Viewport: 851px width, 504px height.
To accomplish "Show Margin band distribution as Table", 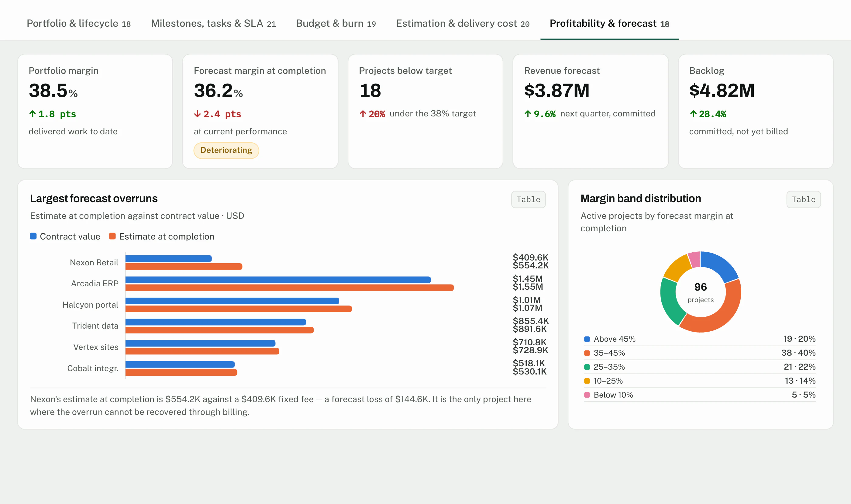I will [803, 199].
